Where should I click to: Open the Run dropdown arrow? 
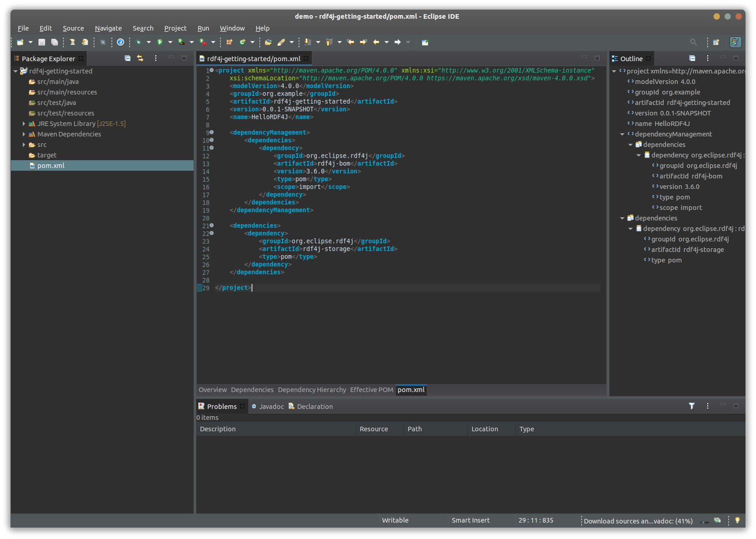[x=170, y=42]
